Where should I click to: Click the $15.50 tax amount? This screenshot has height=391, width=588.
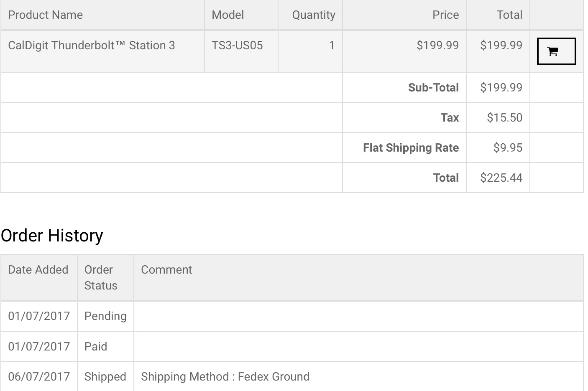click(x=504, y=117)
